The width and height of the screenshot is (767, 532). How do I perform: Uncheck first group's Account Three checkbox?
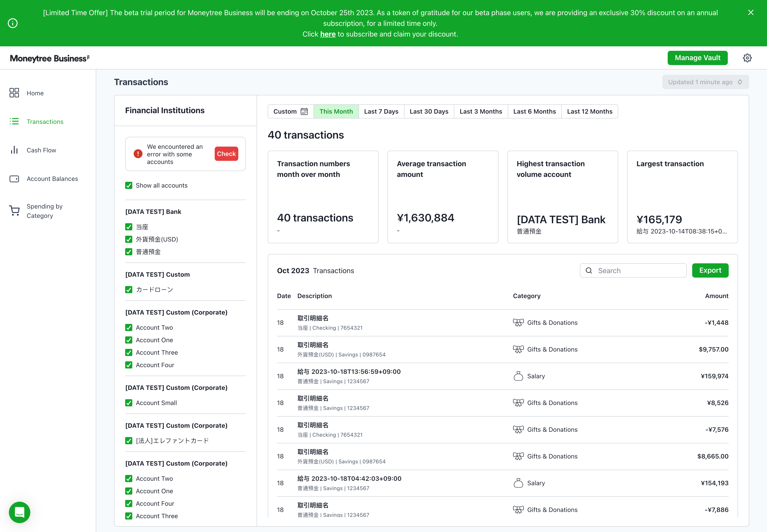pyautogui.click(x=129, y=352)
